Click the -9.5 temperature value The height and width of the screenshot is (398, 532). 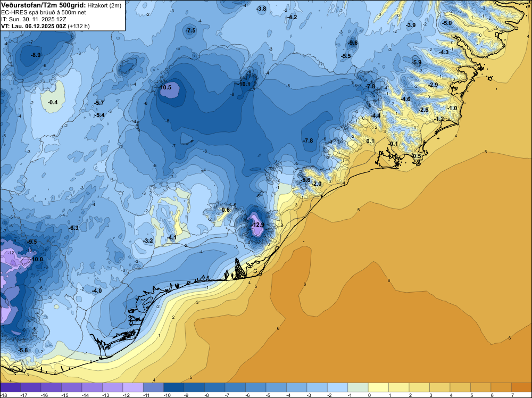point(32,242)
